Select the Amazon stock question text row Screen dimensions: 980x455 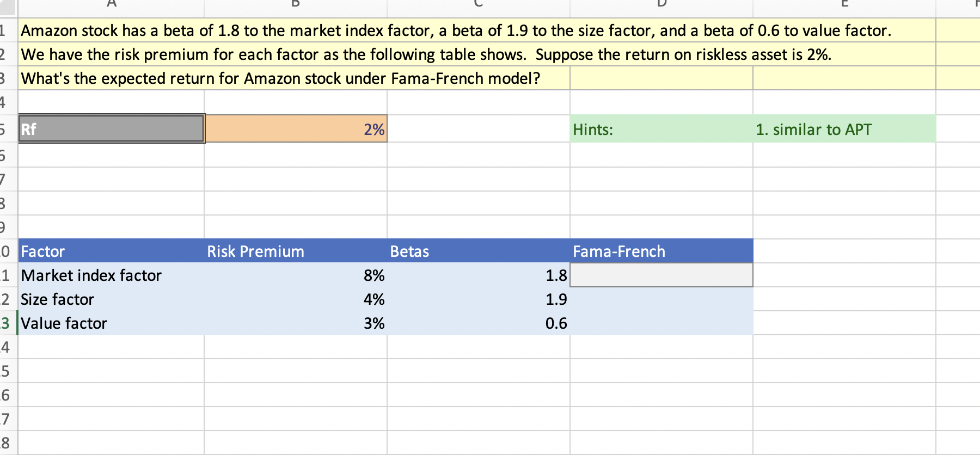[455, 30]
